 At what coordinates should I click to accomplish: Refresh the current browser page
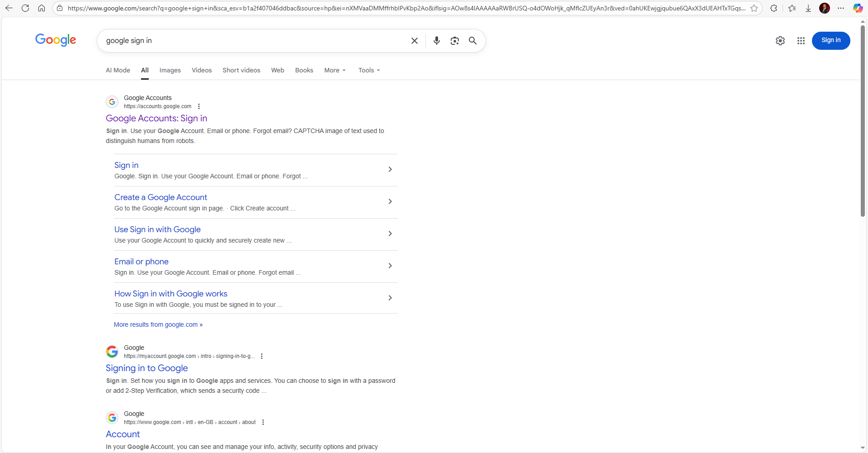[25, 8]
